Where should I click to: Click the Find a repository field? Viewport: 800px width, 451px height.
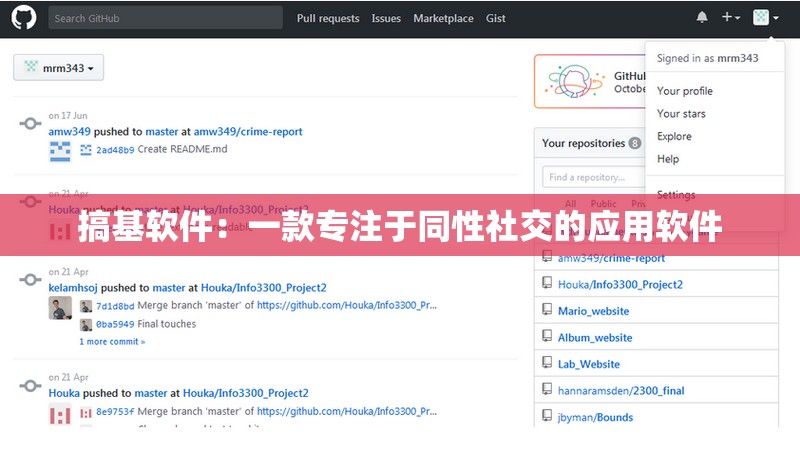594,177
